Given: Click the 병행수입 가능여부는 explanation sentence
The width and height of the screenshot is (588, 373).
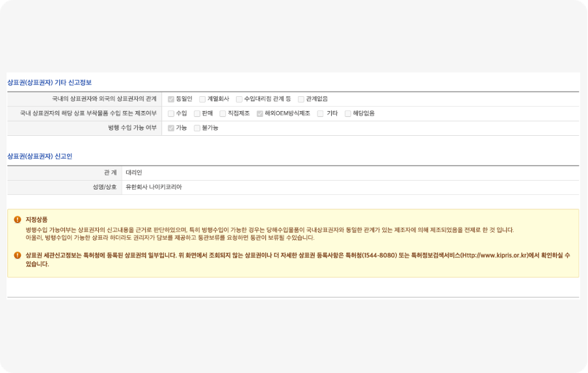Looking at the screenshot, I should point(270,230).
